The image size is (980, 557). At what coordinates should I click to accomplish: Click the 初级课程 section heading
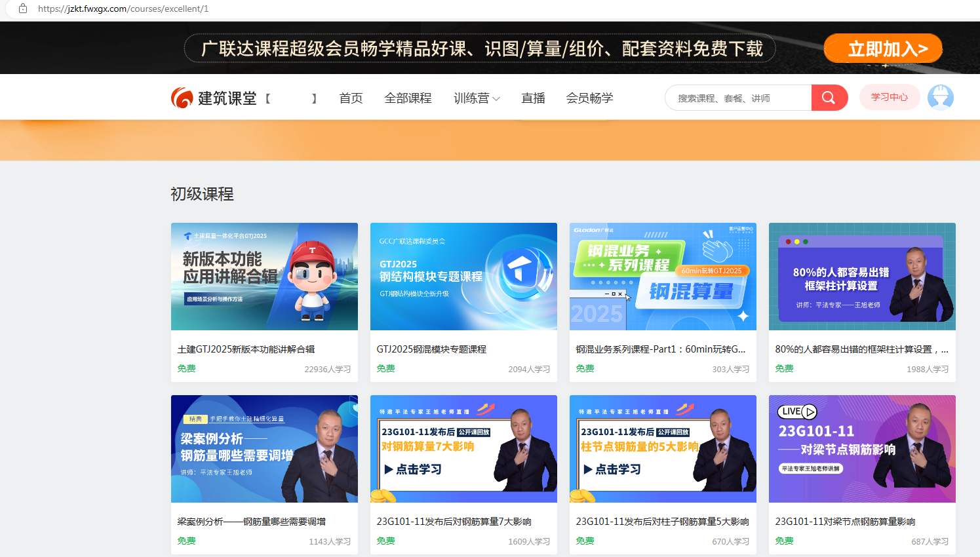(x=202, y=194)
